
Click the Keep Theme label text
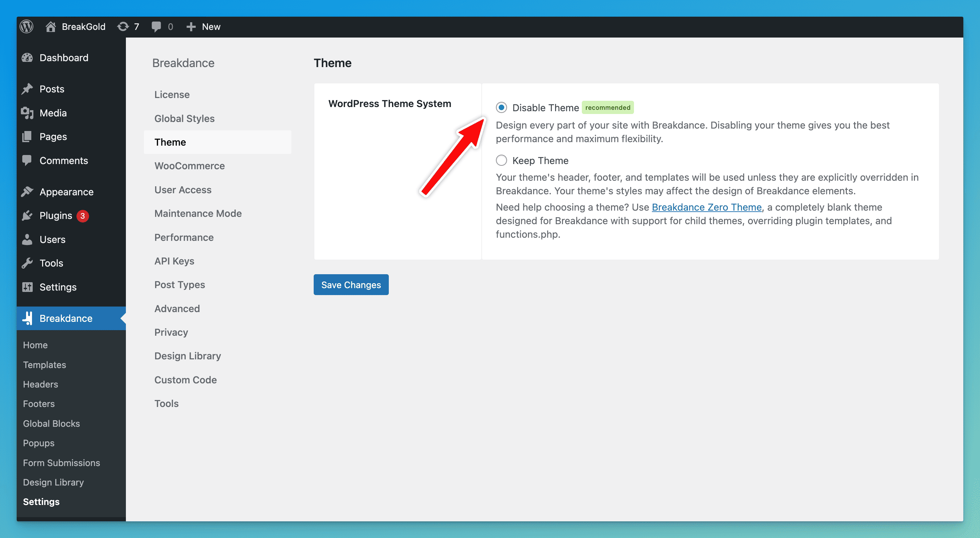(540, 161)
